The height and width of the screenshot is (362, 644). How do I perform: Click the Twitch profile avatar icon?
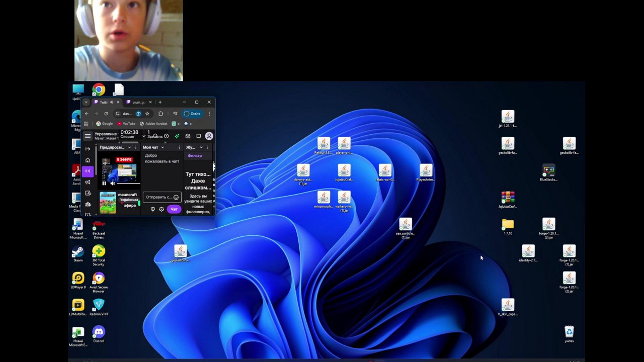(x=209, y=137)
